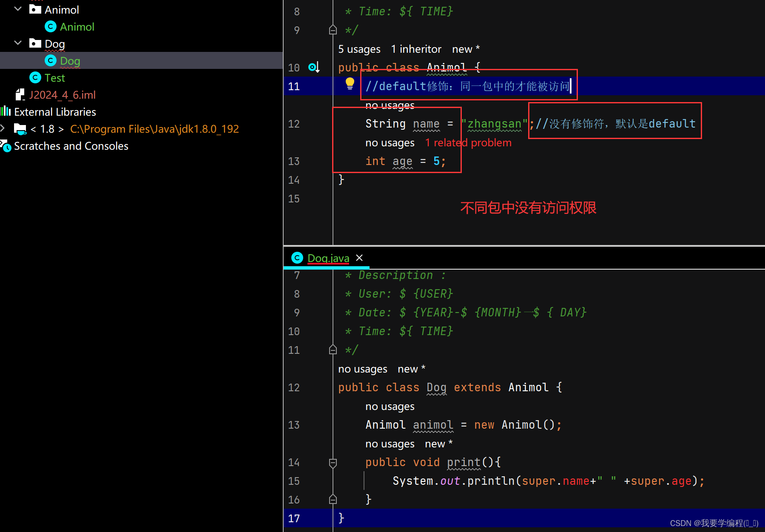Click the Test class C icon
This screenshot has height=532, width=765.
click(x=35, y=77)
